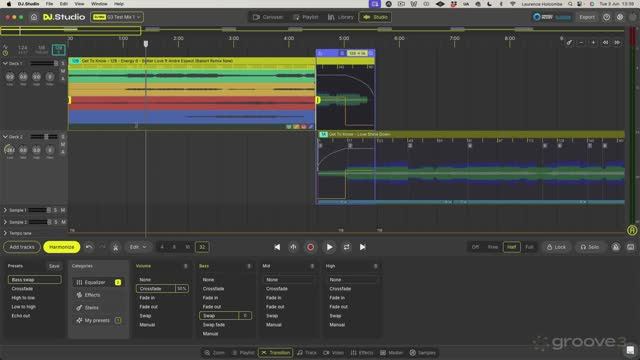Image resolution: width=640 pixels, height=360 pixels.
Task: Adjust the Deck 2 volume fader
Action: [x=44, y=137]
